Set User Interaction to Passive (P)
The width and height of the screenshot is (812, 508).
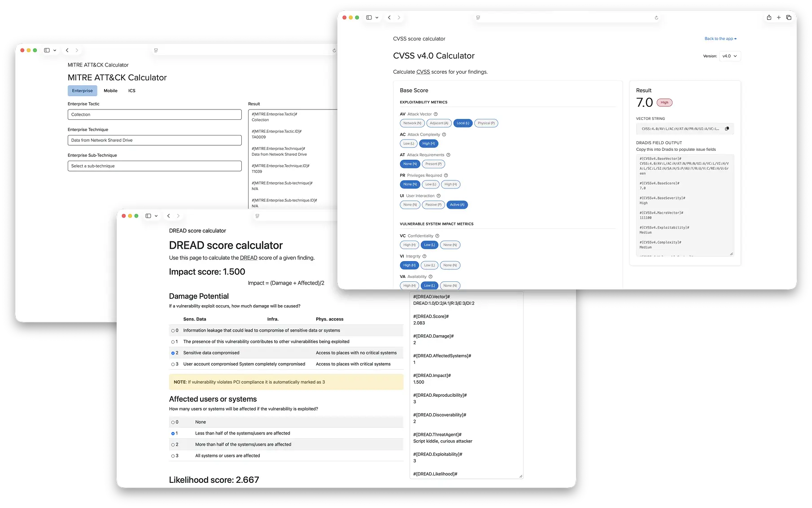click(x=433, y=205)
